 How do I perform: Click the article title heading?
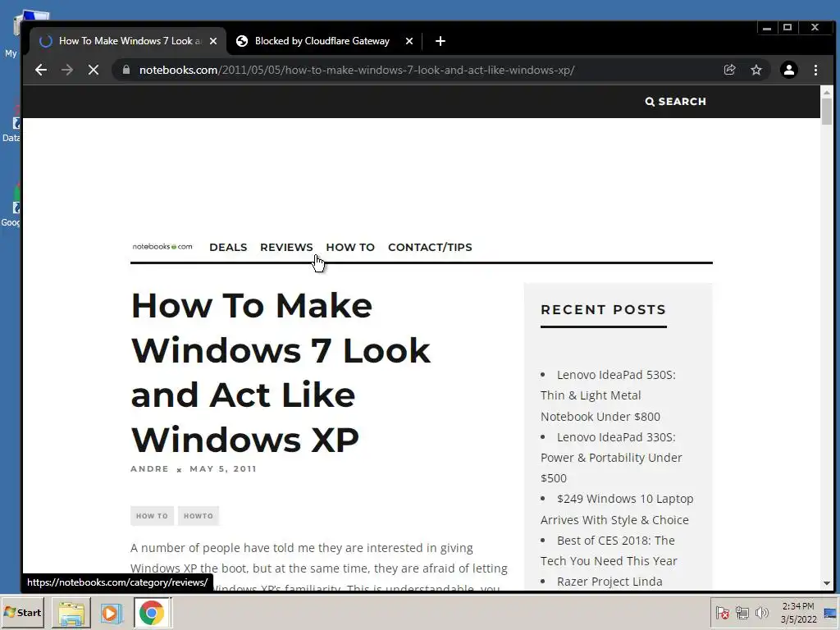[x=281, y=373]
